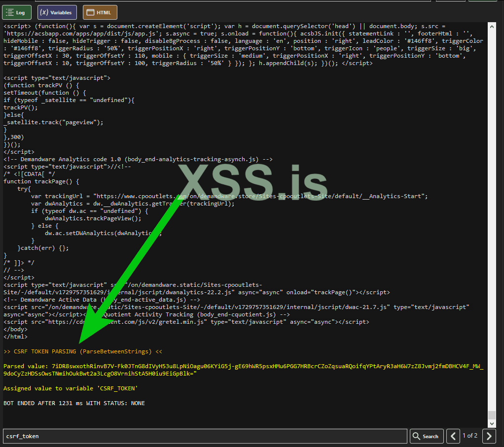The width and height of the screenshot is (504, 447).
Task: Switch to the HTML tab
Action: click(100, 12)
